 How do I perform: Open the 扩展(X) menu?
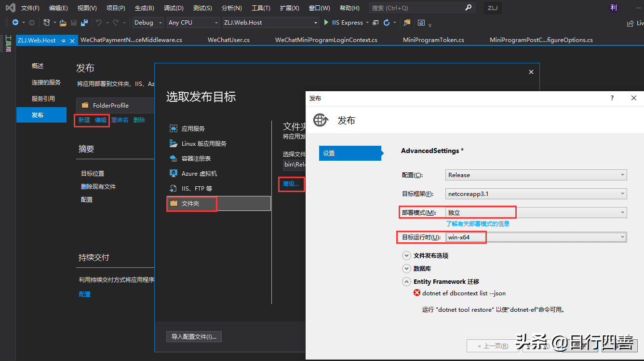point(289,8)
